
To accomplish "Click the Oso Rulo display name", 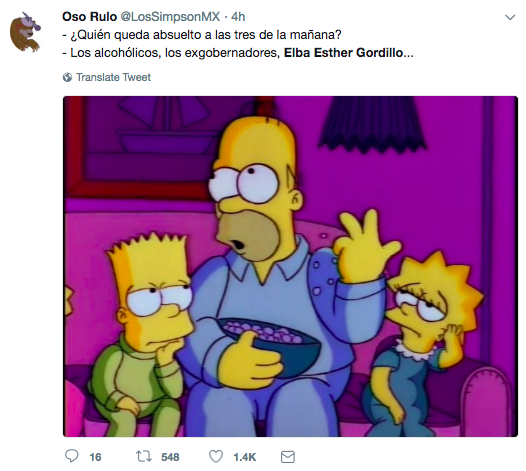I will [89, 16].
